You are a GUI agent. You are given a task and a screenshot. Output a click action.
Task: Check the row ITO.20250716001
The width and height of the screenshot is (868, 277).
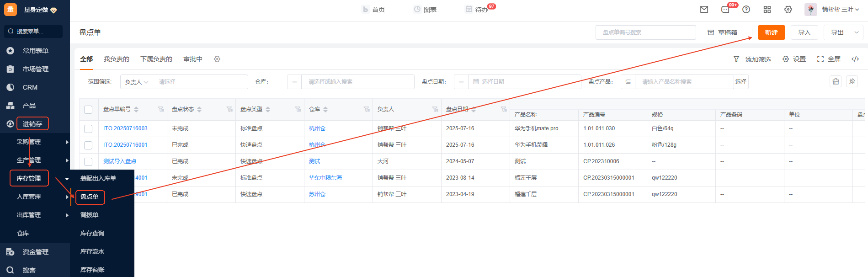(x=88, y=145)
